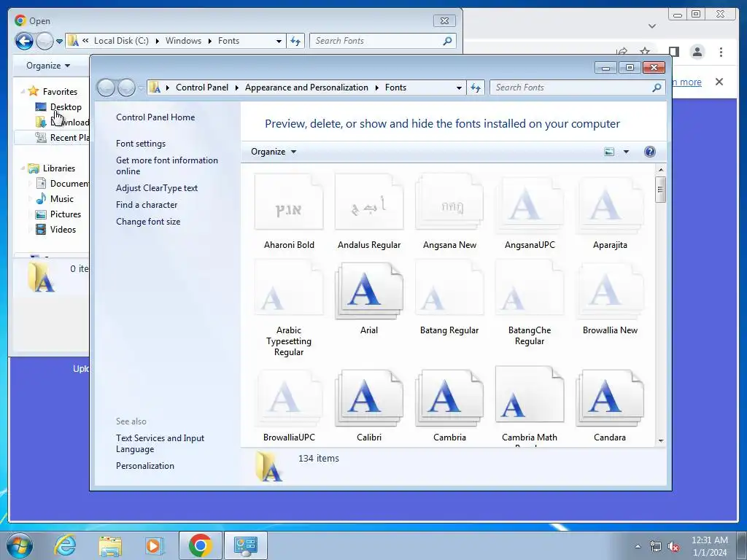
Task: Go to Control Panel Home
Action: point(155,117)
